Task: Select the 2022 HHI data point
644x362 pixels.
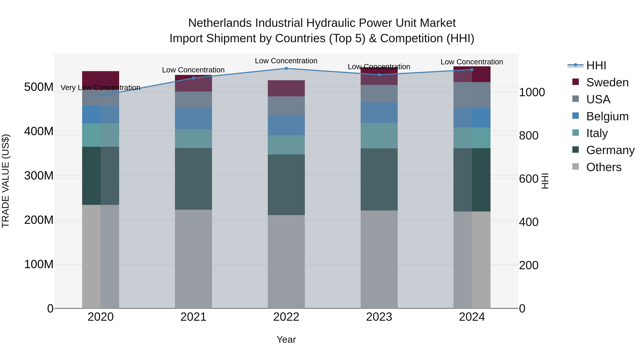Action: click(x=286, y=68)
